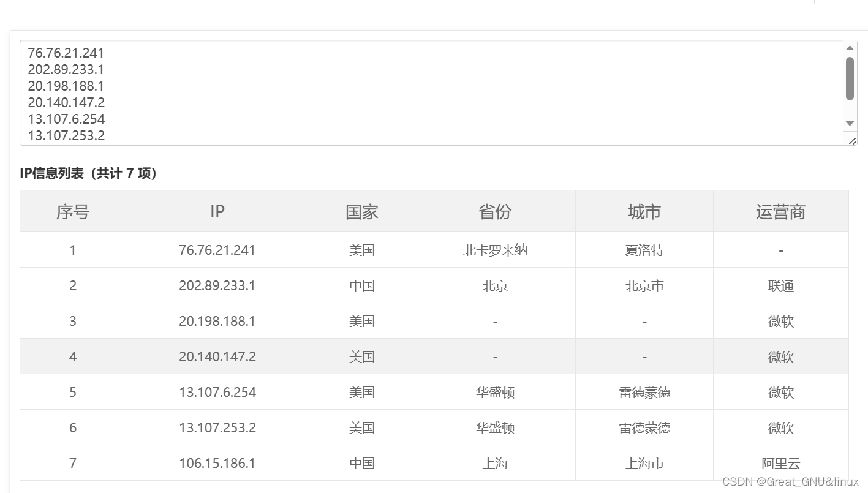This screenshot has height=493, width=868.
Task: Select table cell 20.140.147.2
Action: tap(217, 356)
